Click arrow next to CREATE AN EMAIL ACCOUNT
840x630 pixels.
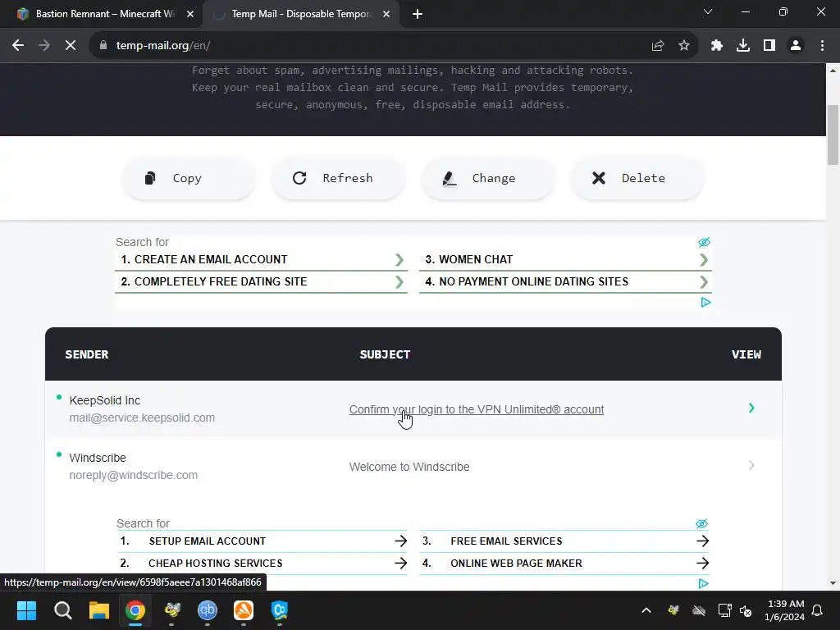(x=399, y=260)
